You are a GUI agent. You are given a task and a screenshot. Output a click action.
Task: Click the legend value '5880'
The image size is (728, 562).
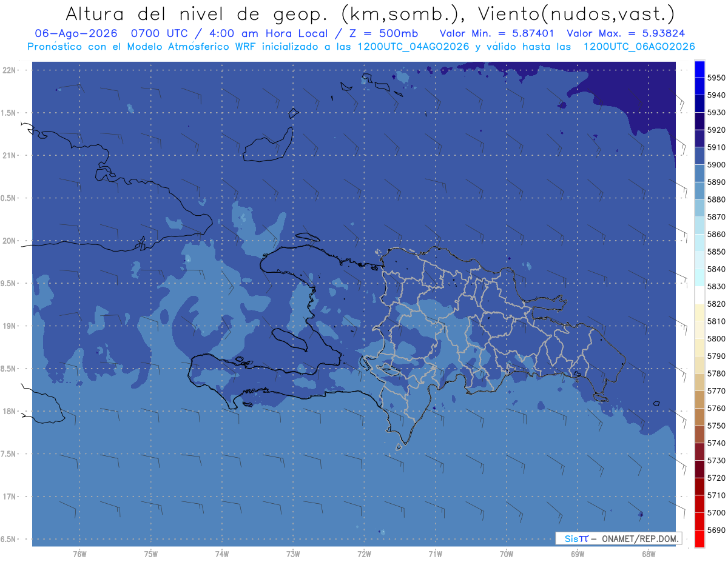point(716,199)
